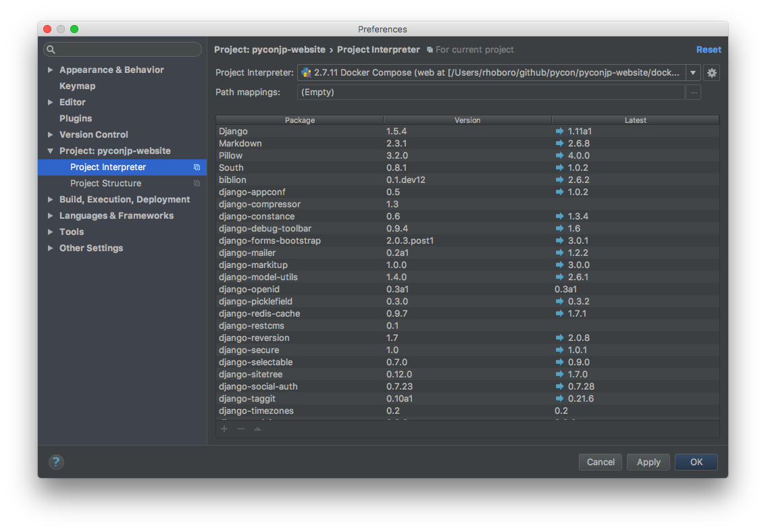Expand the Editor section

[x=50, y=102]
